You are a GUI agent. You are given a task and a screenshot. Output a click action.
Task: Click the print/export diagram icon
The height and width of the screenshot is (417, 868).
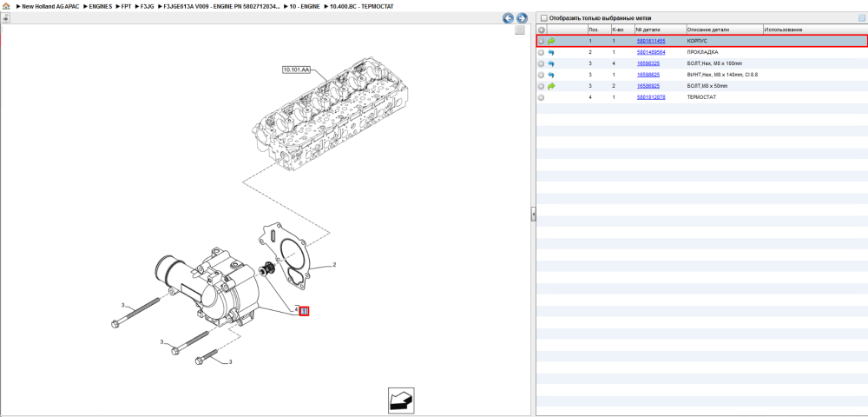(5, 17)
